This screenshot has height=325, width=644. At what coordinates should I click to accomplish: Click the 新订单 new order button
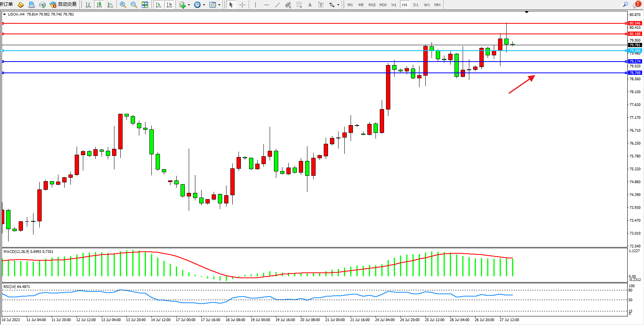[x=6, y=4]
